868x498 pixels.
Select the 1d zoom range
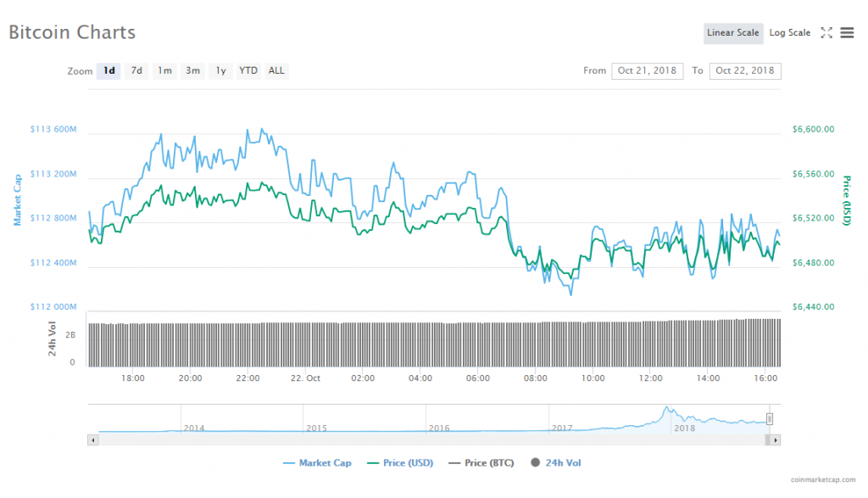(109, 71)
